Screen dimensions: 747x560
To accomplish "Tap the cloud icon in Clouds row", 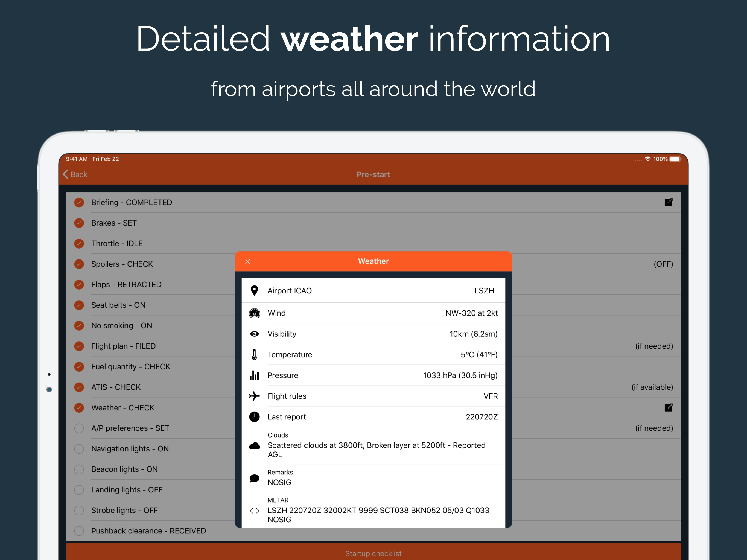I will click(254, 446).
